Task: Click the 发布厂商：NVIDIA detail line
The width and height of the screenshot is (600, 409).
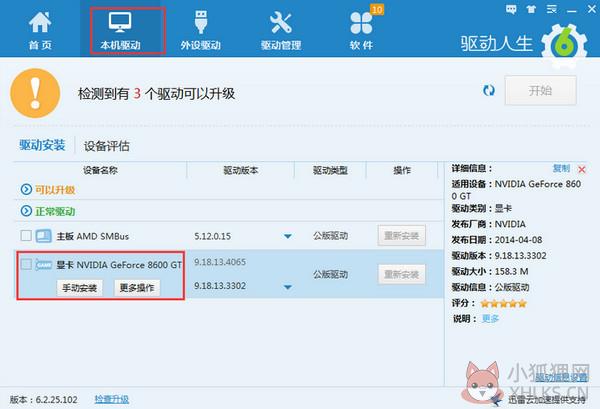Action: point(488,224)
